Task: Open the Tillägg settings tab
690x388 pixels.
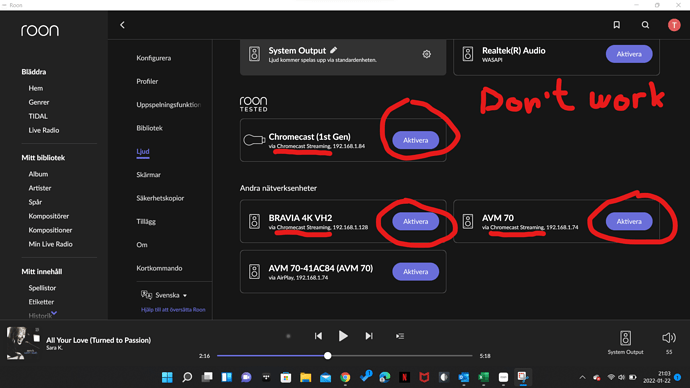Action: [146, 221]
